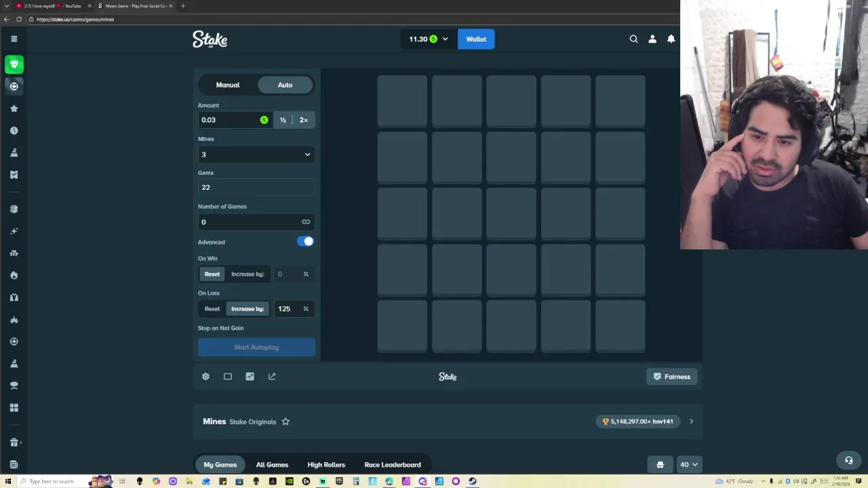Double the bet amount with 2×
The image size is (868, 488).
tap(304, 120)
